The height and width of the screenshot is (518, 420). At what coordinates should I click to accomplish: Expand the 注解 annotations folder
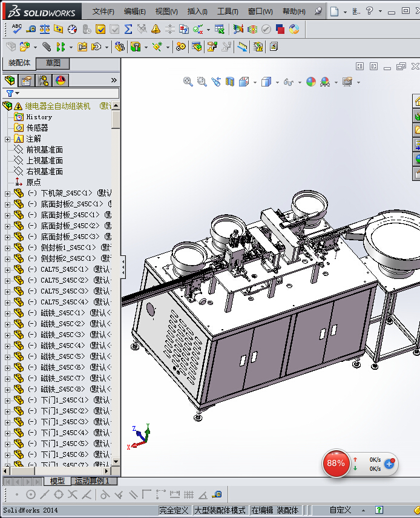pyautogui.click(x=7, y=139)
